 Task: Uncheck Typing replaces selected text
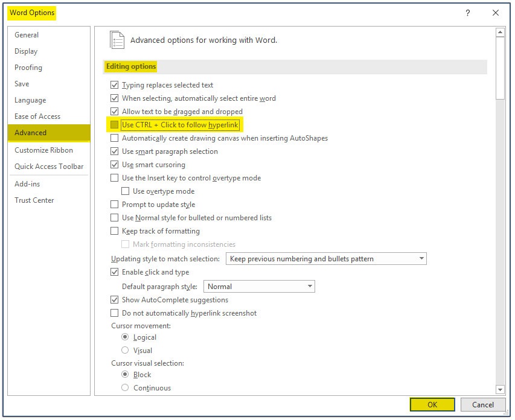coord(115,85)
